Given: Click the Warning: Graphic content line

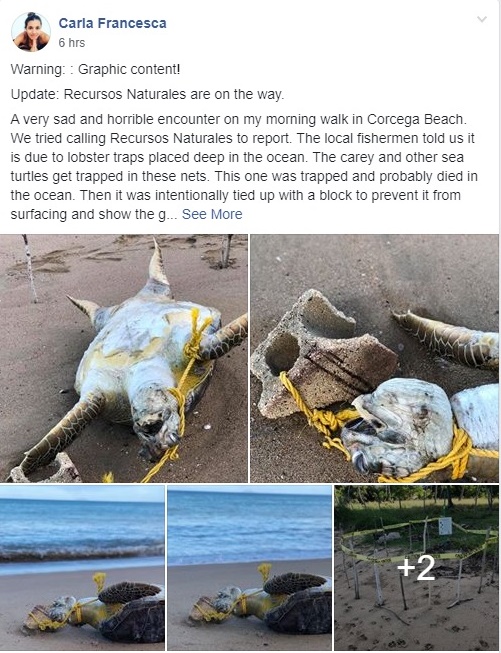Looking at the screenshot, I should coord(95,69).
